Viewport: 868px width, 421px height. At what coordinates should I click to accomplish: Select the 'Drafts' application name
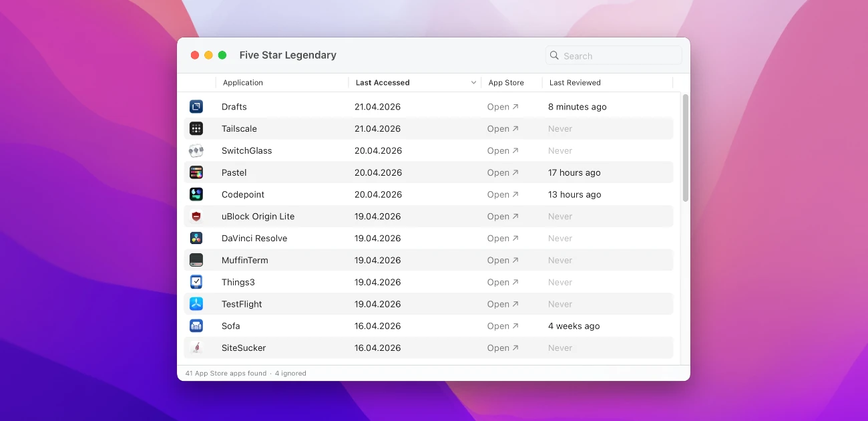[234, 107]
